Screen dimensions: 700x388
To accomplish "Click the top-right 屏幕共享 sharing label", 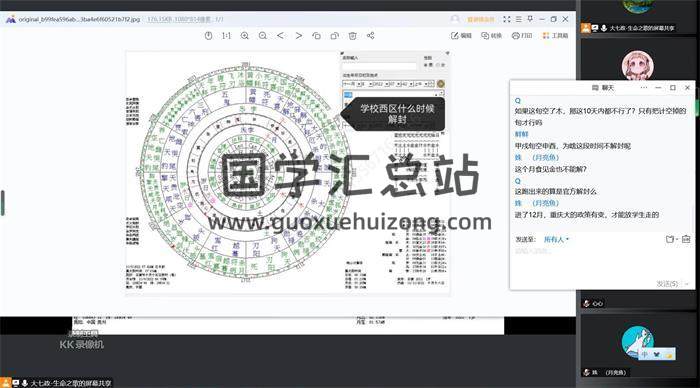I will pyautogui.click(x=629, y=28).
